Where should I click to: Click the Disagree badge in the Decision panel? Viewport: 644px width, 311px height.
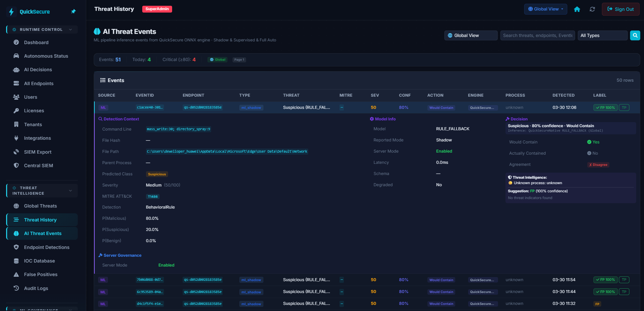point(598,164)
